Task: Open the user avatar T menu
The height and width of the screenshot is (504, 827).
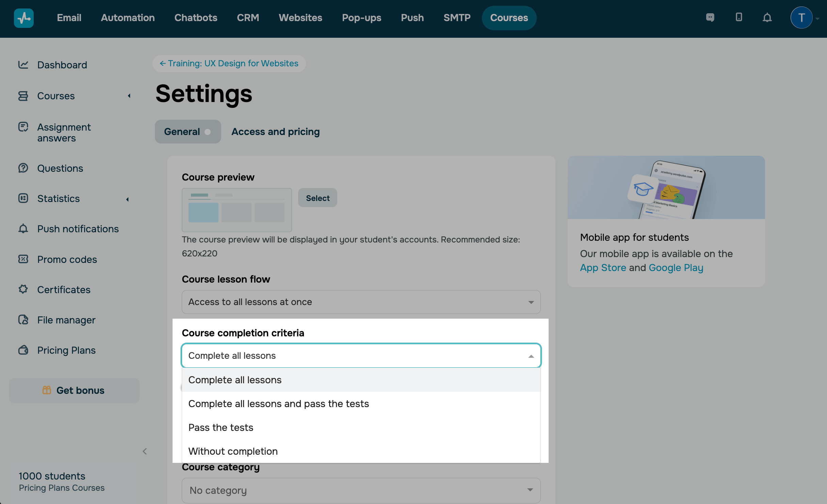Action: pyautogui.click(x=801, y=18)
